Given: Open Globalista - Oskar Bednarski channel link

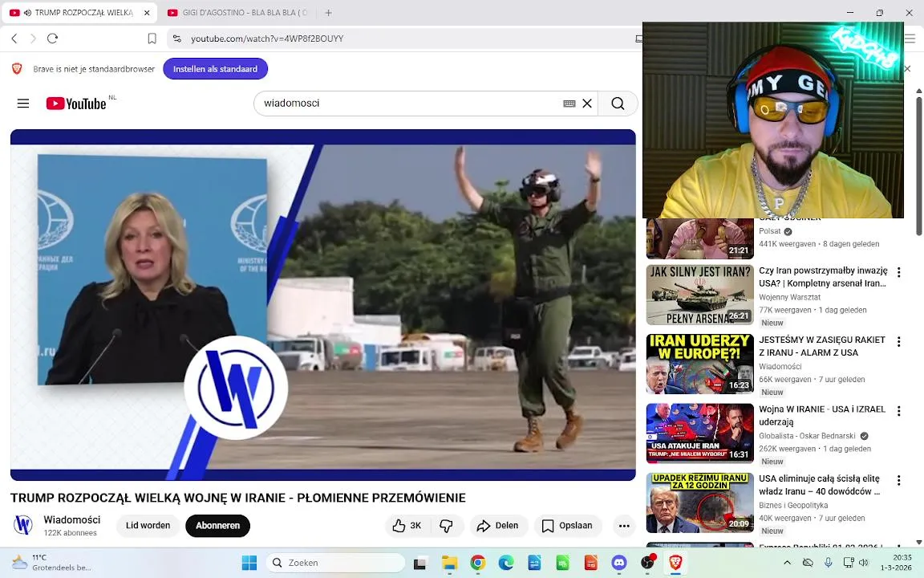Looking at the screenshot, I should 807,436.
